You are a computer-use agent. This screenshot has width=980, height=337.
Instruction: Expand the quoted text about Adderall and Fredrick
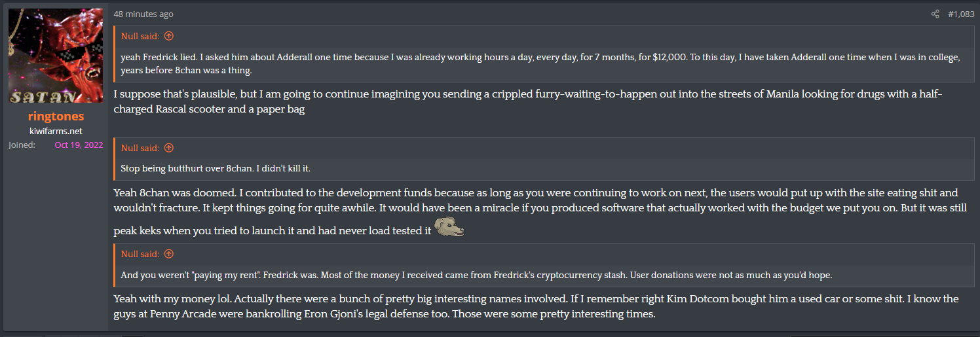(x=540, y=63)
